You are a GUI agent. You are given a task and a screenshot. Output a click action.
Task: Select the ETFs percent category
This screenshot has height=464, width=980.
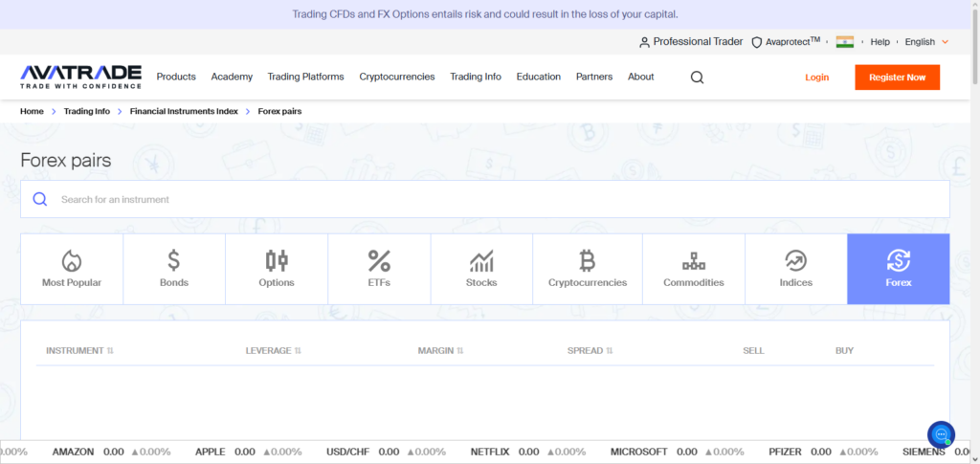click(x=379, y=269)
